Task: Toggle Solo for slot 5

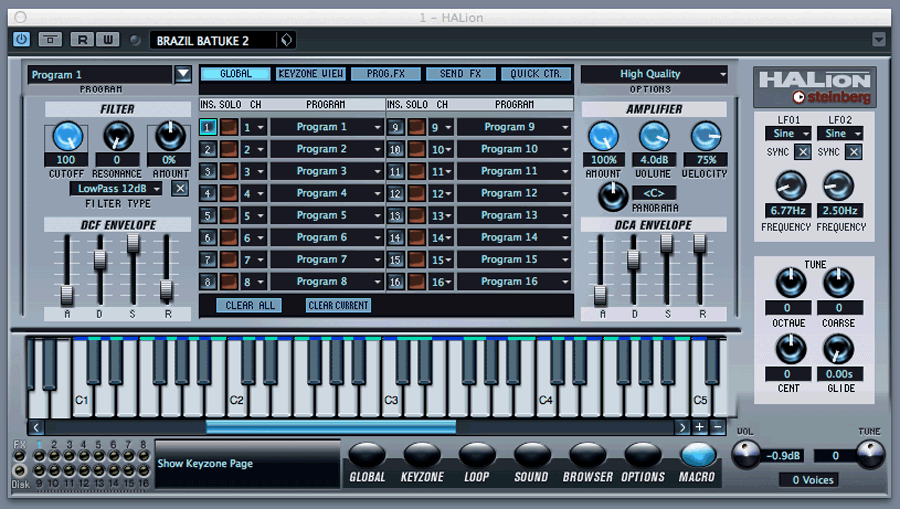Action: [x=229, y=216]
